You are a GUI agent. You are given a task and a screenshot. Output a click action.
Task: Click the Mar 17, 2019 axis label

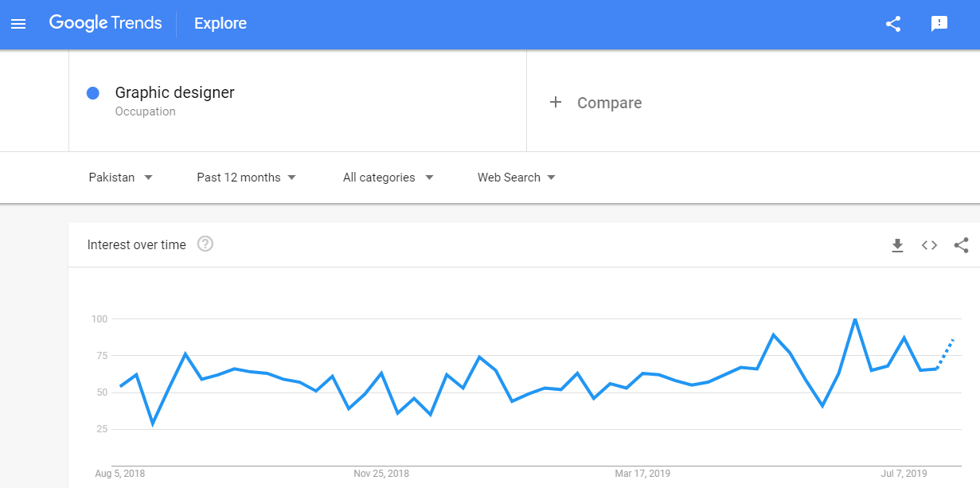[642, 474]
